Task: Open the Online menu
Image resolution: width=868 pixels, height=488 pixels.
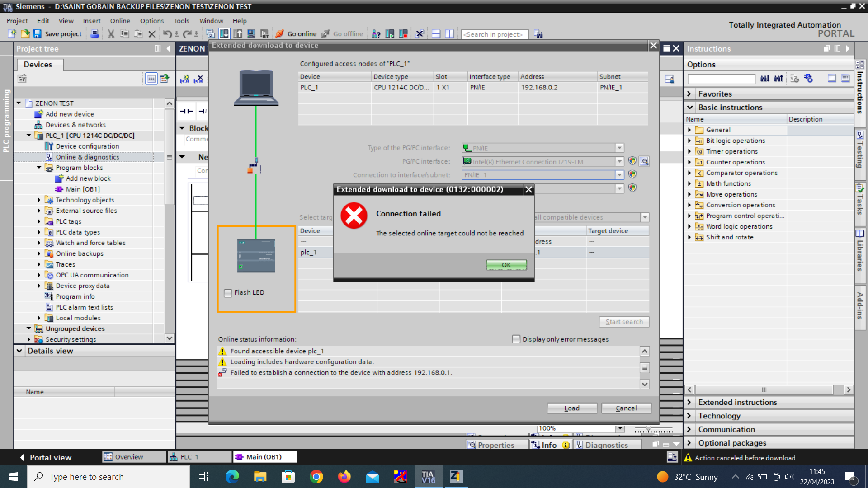Action: pos(120,21)
